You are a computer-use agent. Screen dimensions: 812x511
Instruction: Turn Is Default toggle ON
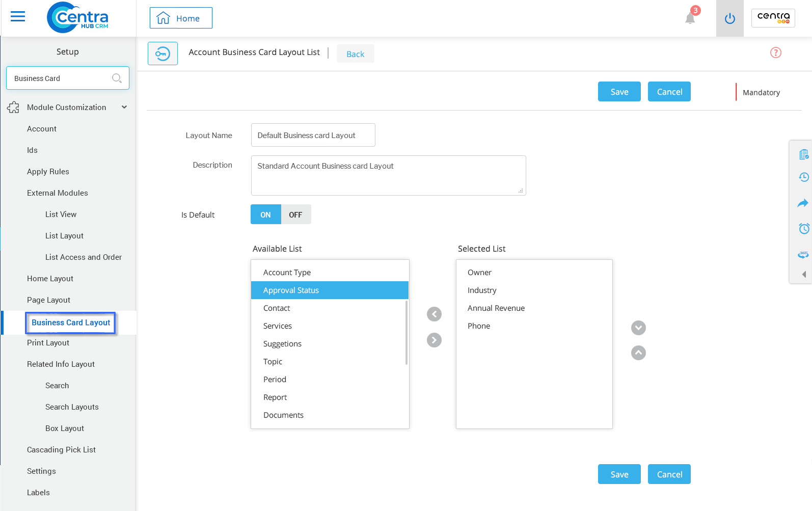(265, 214)
